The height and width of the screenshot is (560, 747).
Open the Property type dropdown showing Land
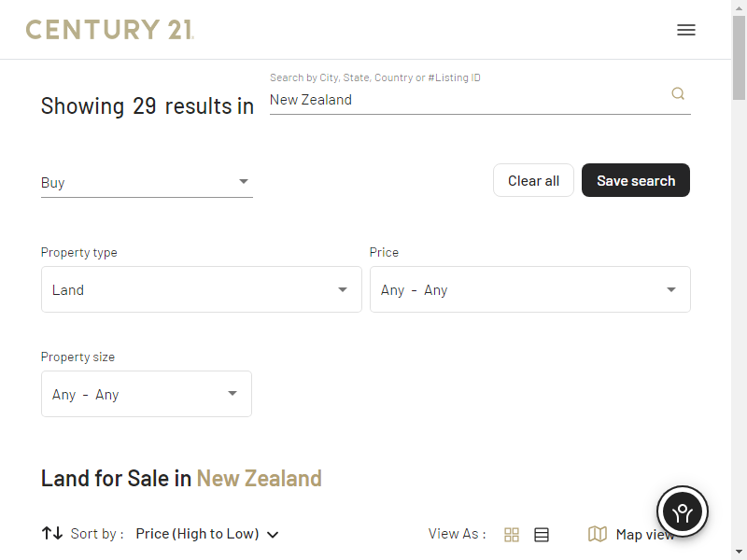202,289
